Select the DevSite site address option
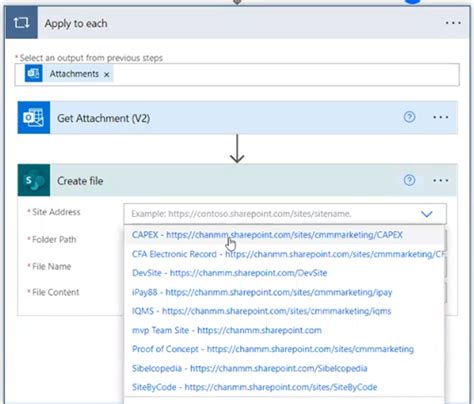 tap(284, 273)
